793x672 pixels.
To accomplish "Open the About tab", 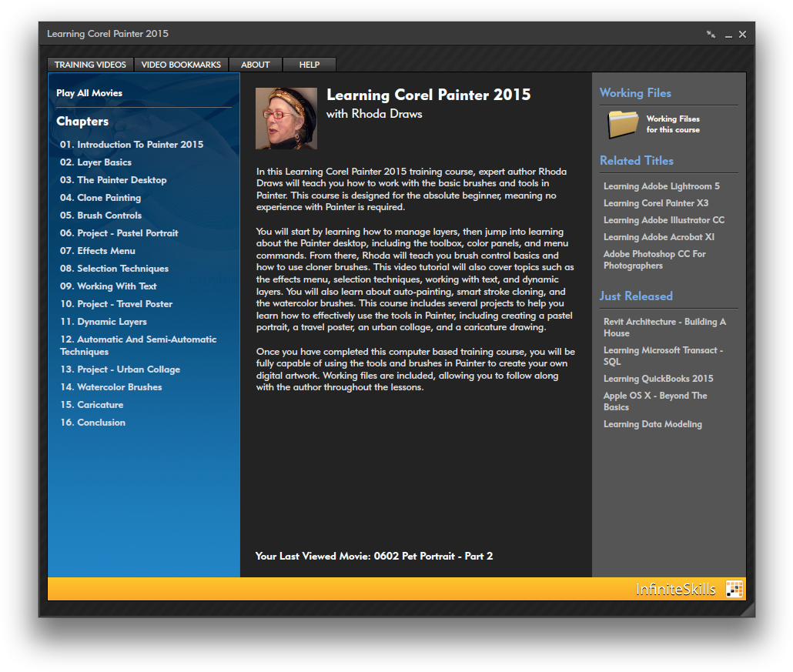I will tap(255, 65).
